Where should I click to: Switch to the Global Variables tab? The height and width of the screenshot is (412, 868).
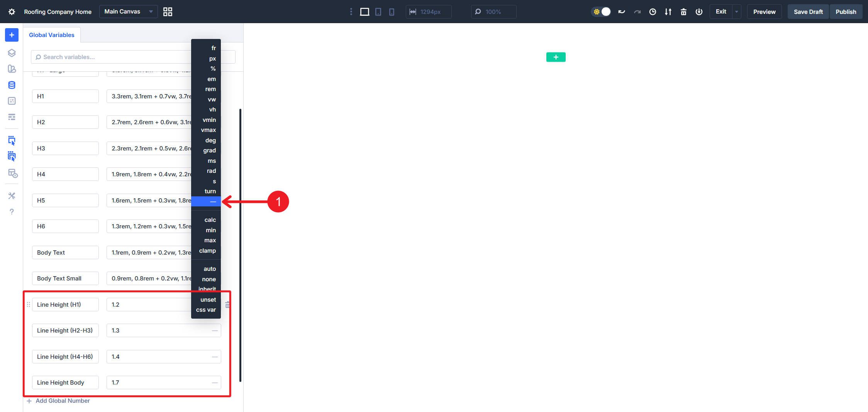point(51,35)
